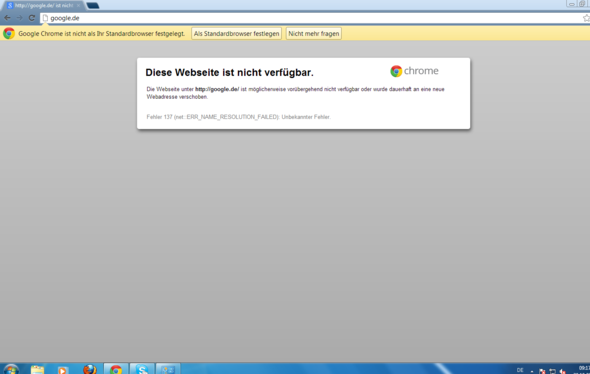The height and width of the screenshot is (374, 590).
Task: Open the last taskbar window button
Action: pos(168,369)
